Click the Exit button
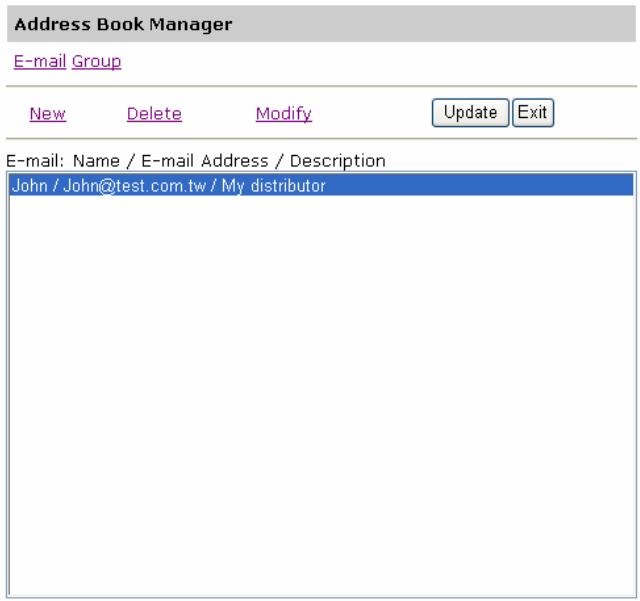640x601 pixels. coord(533,112)
